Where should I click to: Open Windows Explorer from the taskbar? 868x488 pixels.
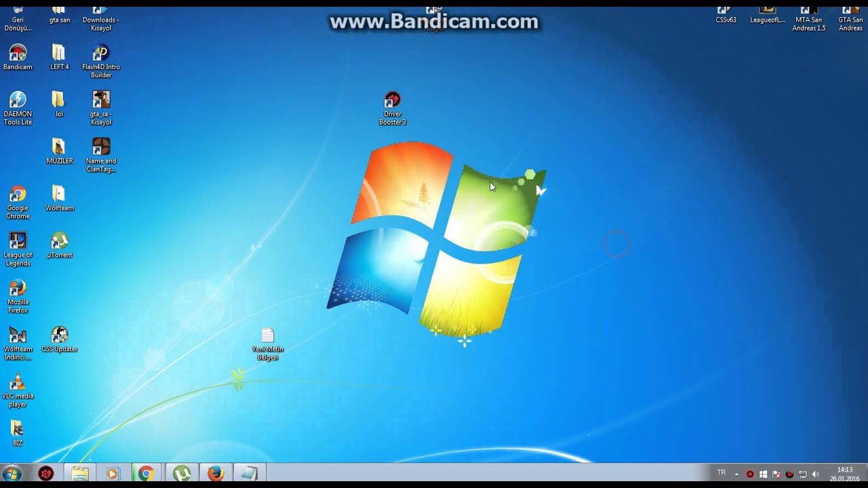click(80, 473)
